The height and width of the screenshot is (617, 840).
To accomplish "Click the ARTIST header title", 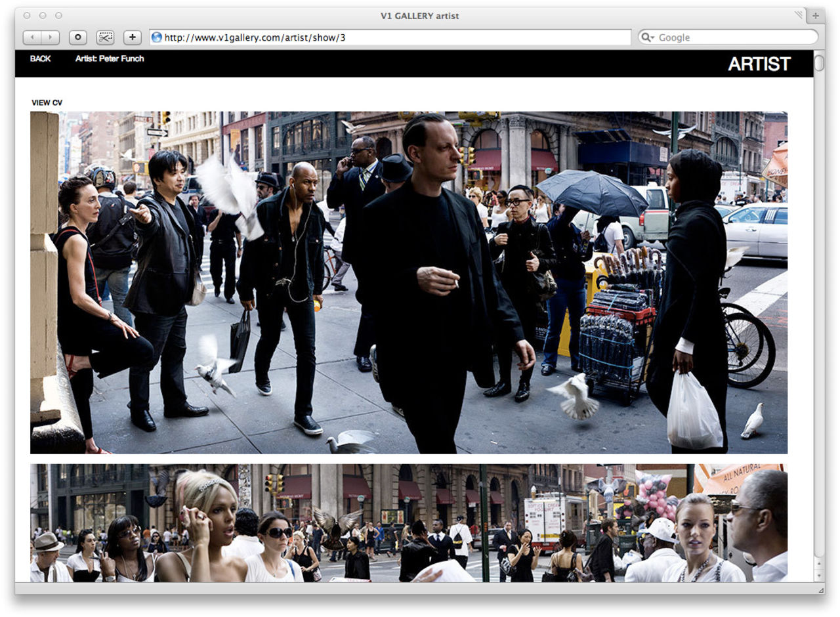I will point(759,64).
